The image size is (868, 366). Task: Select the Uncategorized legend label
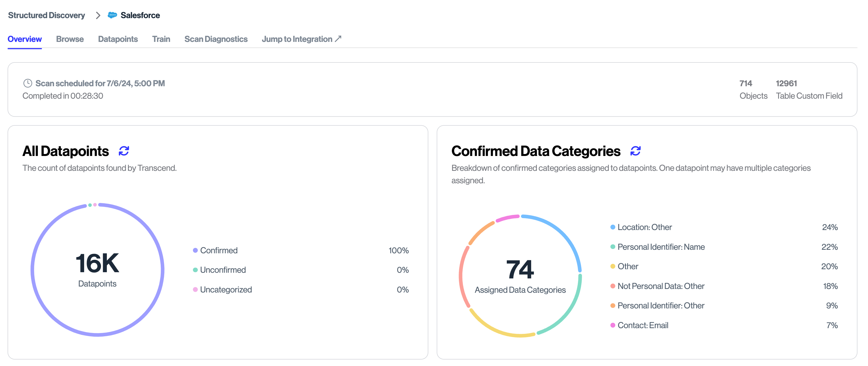(x=226, y=290)
